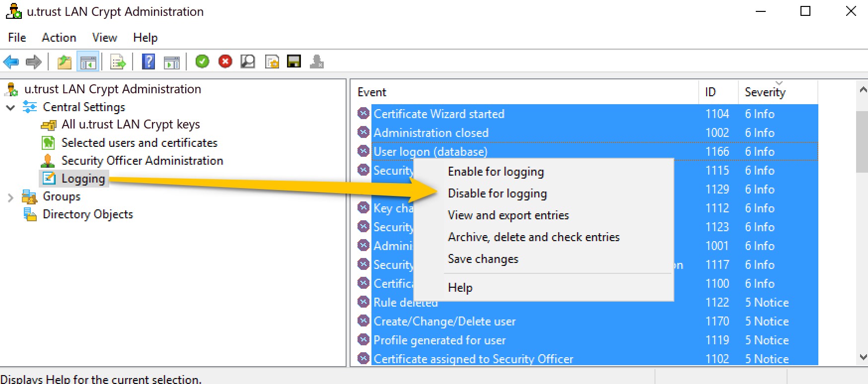Click the green checkmark enable-logging toolbar icon

tap(202, 62)
